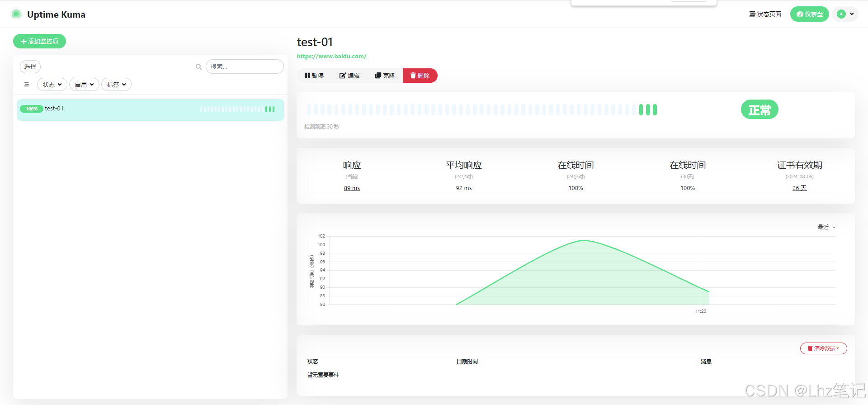The width and height of the screenshot is (868, 405).
Task: Click the 89 ms current response value
Action: coord(352,188)
